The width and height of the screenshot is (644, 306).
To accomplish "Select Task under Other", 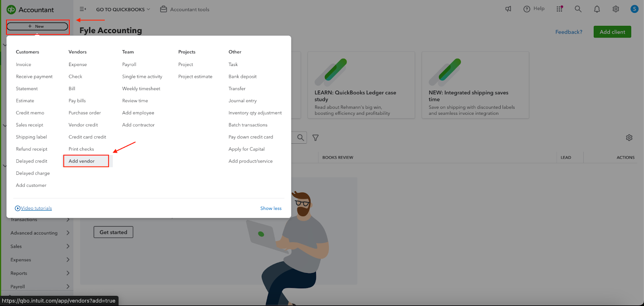I will [x=233, y=64].
